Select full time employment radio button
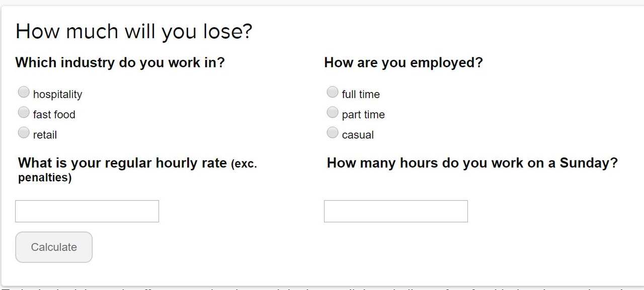The width and height of the screenshot is (644, 290). click(332, 92)
